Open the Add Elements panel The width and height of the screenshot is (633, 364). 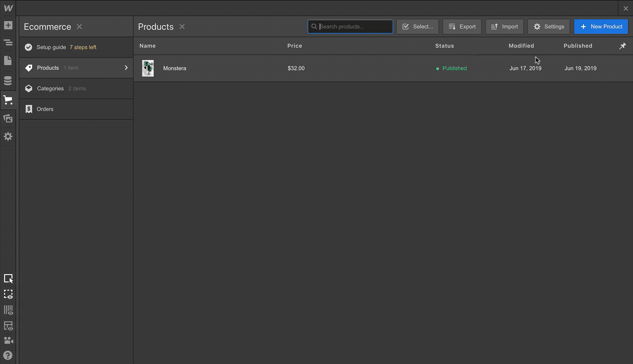coord(8,25)
